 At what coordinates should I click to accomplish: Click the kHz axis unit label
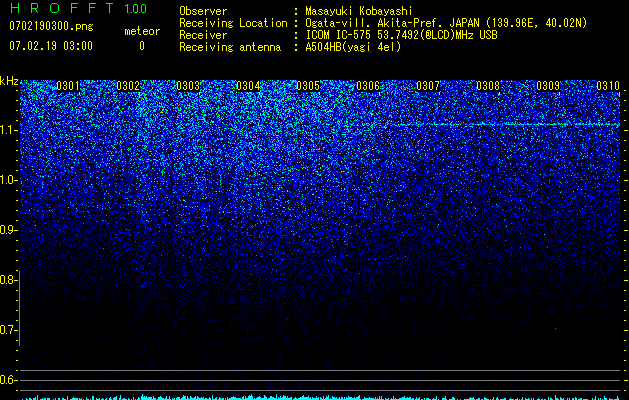tap(9, 81)
